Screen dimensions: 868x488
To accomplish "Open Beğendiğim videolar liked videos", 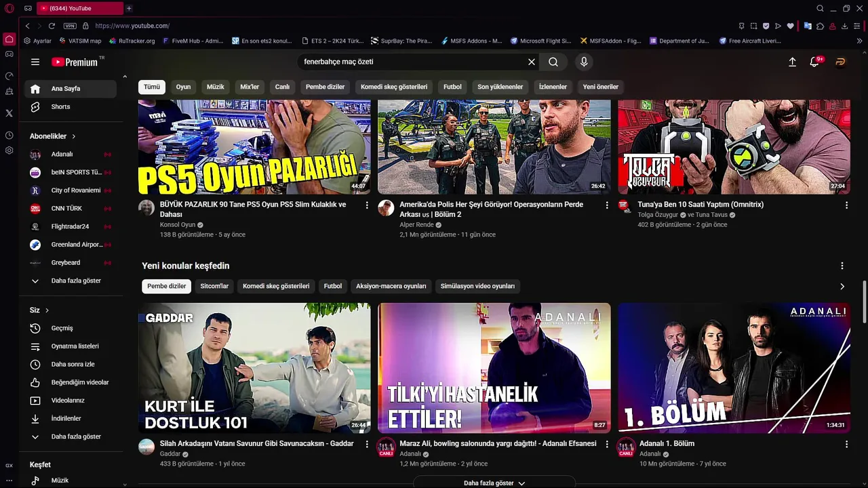I will click(70, 382).
